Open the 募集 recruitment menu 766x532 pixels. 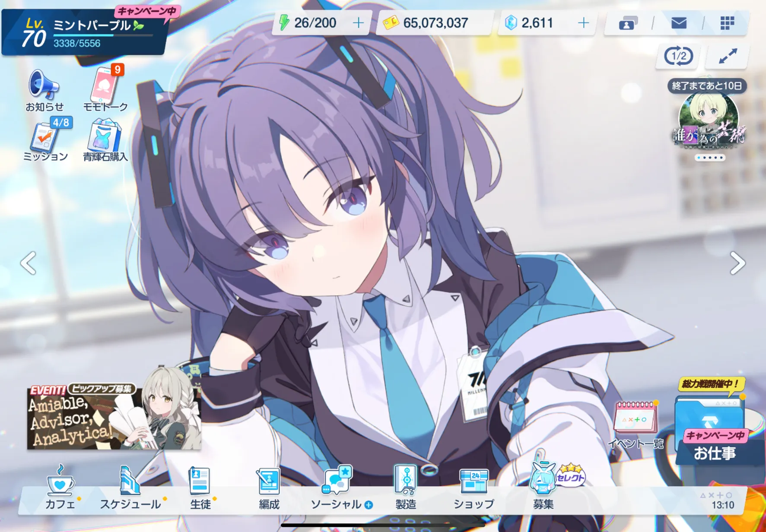point(543,486)
